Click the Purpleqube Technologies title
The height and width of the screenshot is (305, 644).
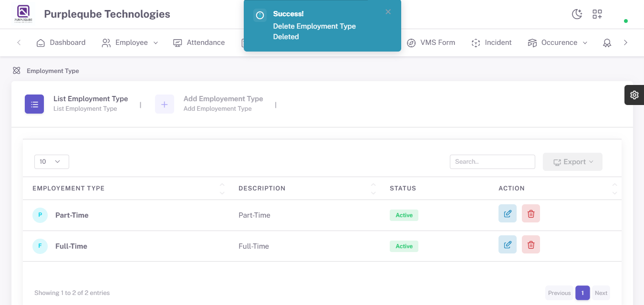pos(107,14)
